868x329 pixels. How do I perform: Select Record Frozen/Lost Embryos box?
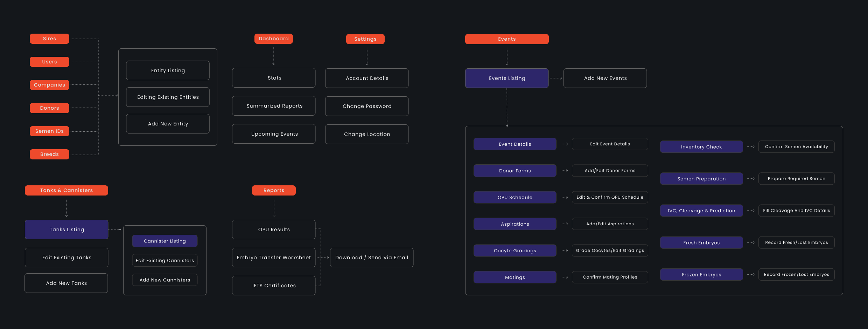(796, 274)
